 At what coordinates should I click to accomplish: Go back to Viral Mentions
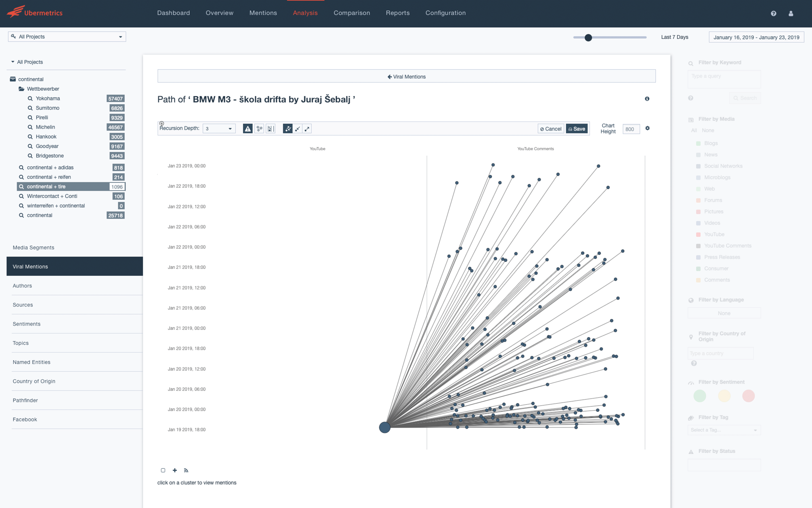point(406,76)
